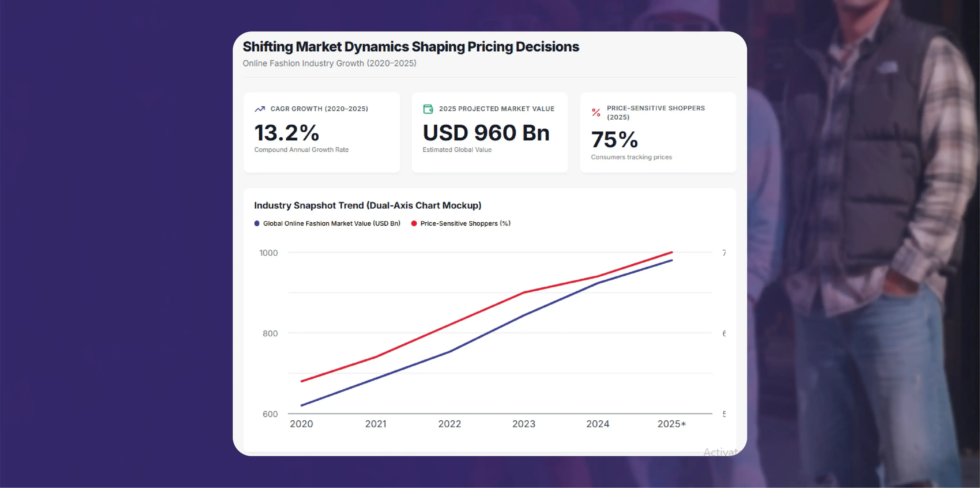Click the Online Fashion Industry Growth subtitle

tap(329, 63)
